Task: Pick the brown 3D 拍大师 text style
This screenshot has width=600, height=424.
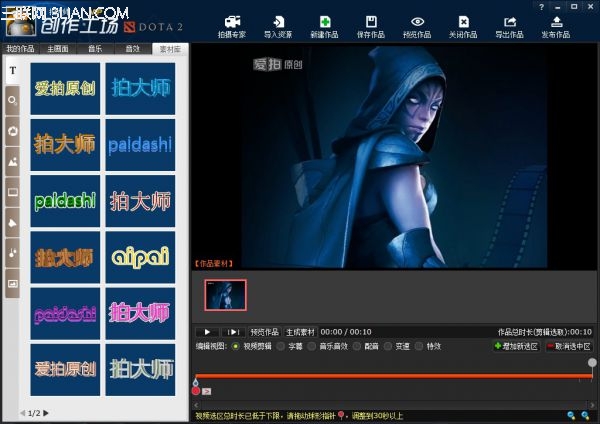Action: point(65,257)
